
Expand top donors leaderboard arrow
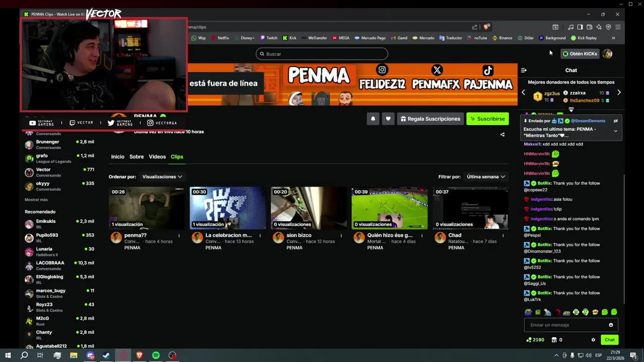click(571, 109)
